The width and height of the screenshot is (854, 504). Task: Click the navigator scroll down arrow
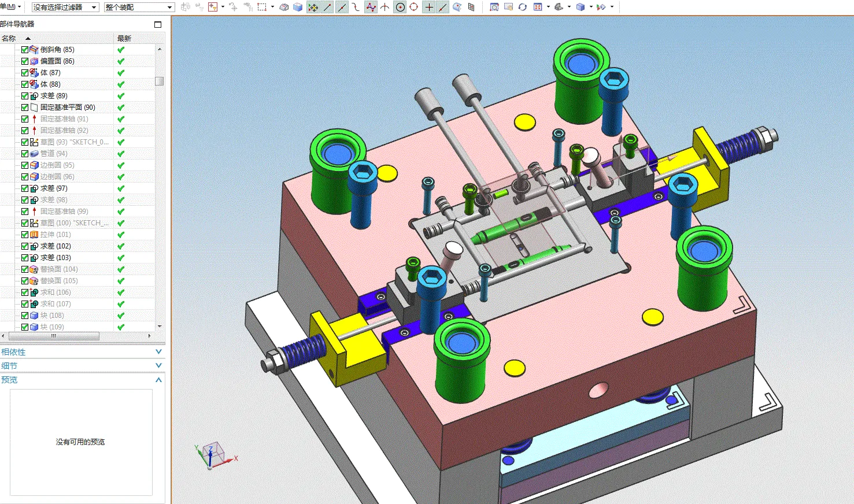coord(160,327)
